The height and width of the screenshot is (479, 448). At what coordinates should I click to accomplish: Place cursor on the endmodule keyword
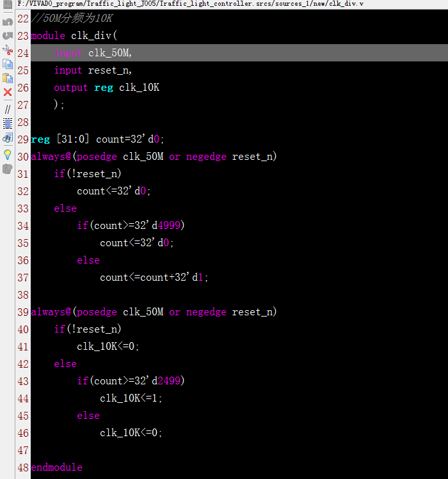click(x=56, y=467)
